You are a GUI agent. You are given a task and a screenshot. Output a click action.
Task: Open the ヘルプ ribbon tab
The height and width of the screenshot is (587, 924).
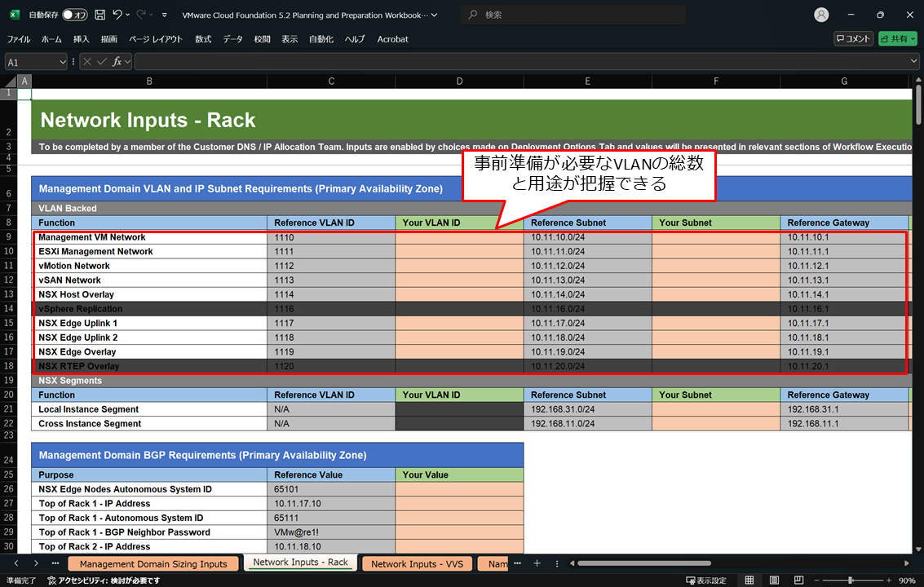click(355, 39)
